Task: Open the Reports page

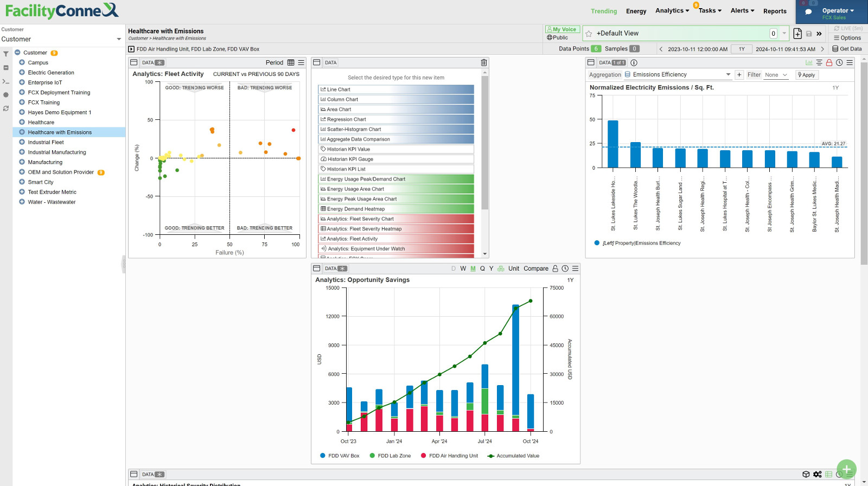Action: (x=775, y=11)
